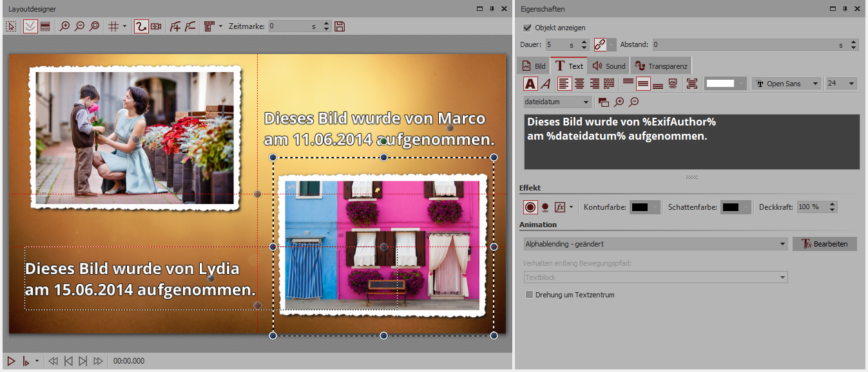Screen dimensions: 868x372
Task: Uncheck the Objekt anzeigen checkbox
Action: [x=528, y=28]
